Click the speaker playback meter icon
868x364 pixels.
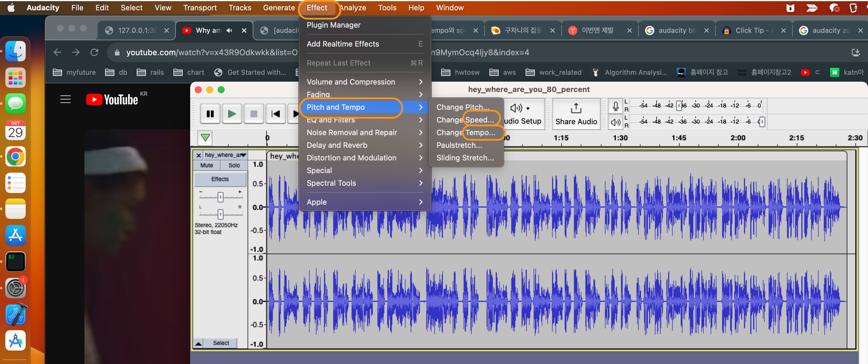[x=615, y=122]
